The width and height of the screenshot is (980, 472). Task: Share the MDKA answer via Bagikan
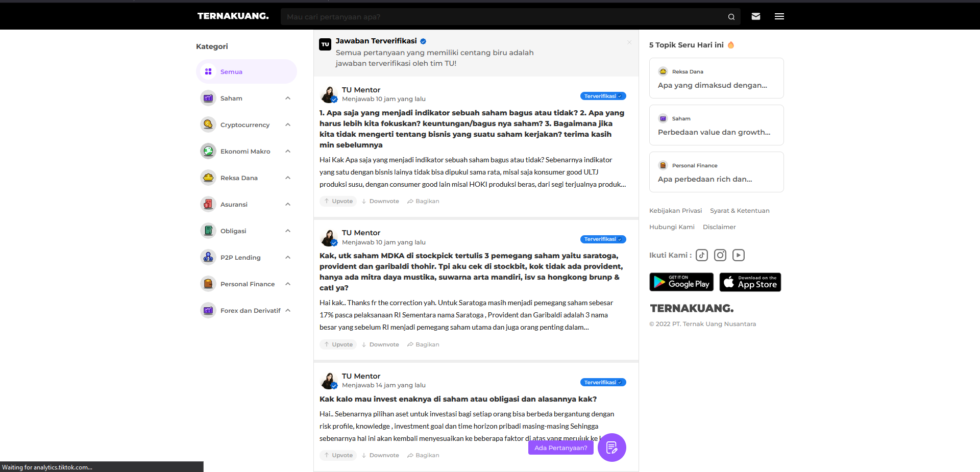click(x=423, y=344)
